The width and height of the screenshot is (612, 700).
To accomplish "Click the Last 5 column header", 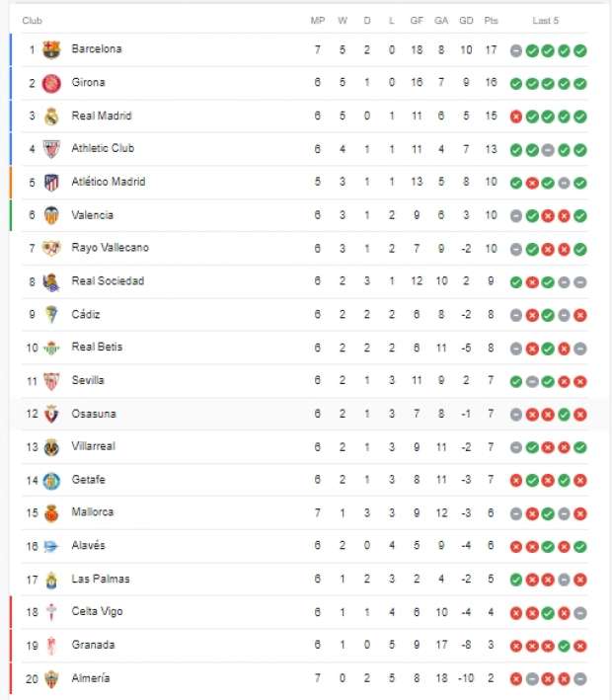I will [546, 20].
